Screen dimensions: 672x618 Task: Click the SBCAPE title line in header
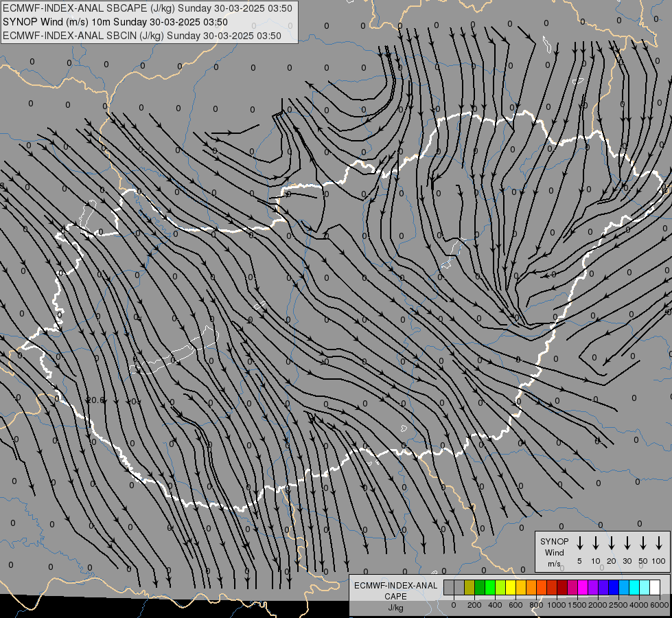(x=148, y=8)
